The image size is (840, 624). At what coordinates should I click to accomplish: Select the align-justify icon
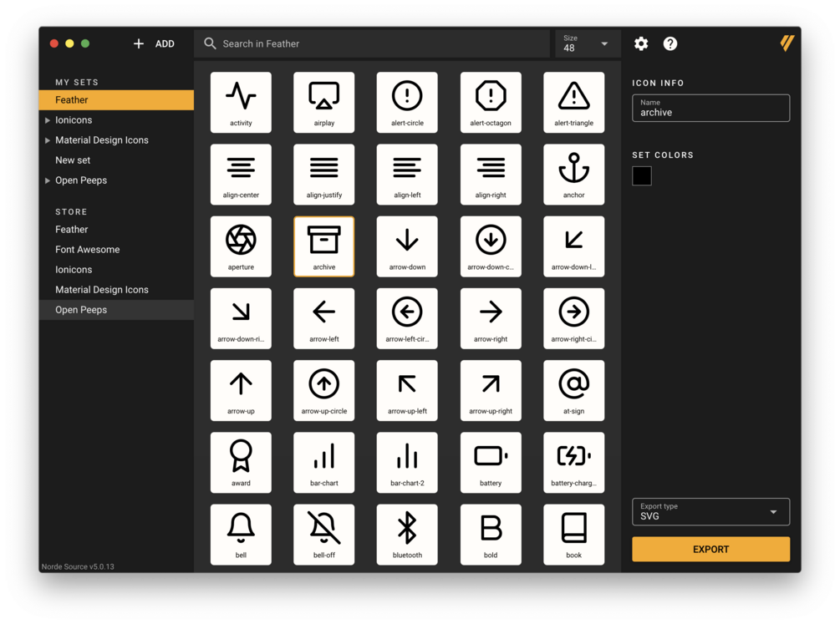pos(324,174)
